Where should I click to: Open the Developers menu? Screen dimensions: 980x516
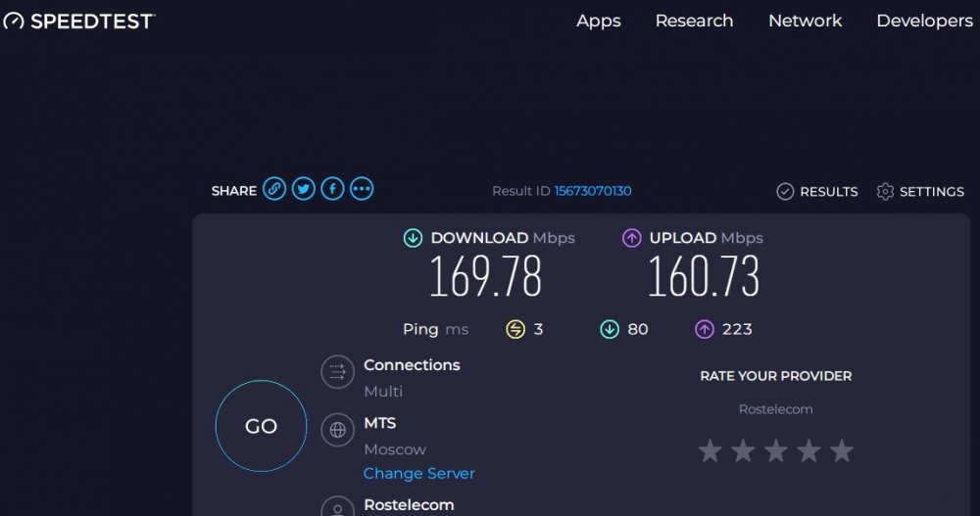[x=924, y=21]
